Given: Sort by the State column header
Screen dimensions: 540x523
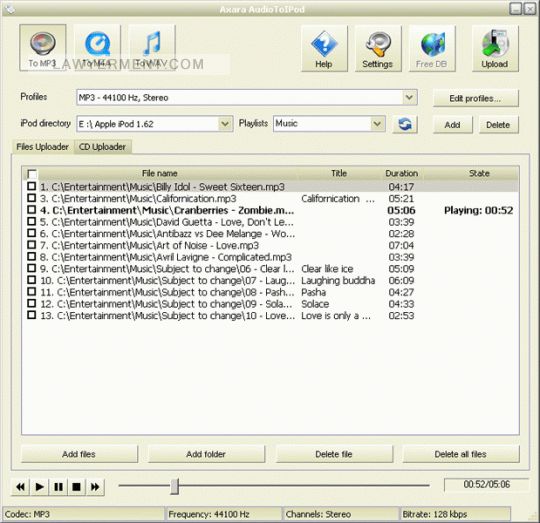Looking at the screenshot, I should tap(479, 173).
